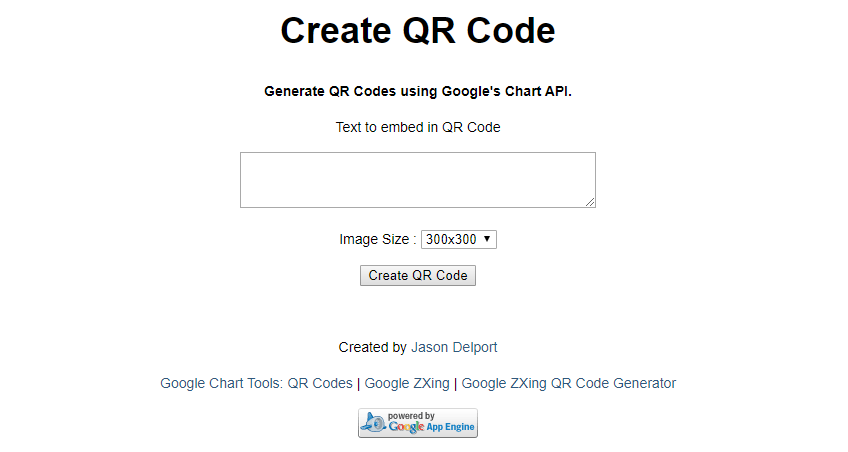Grab the textarea resize handle corner

coord(590,202)
